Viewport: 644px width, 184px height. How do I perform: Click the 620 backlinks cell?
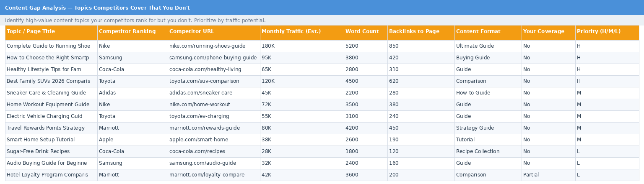[x=421, y=81]
